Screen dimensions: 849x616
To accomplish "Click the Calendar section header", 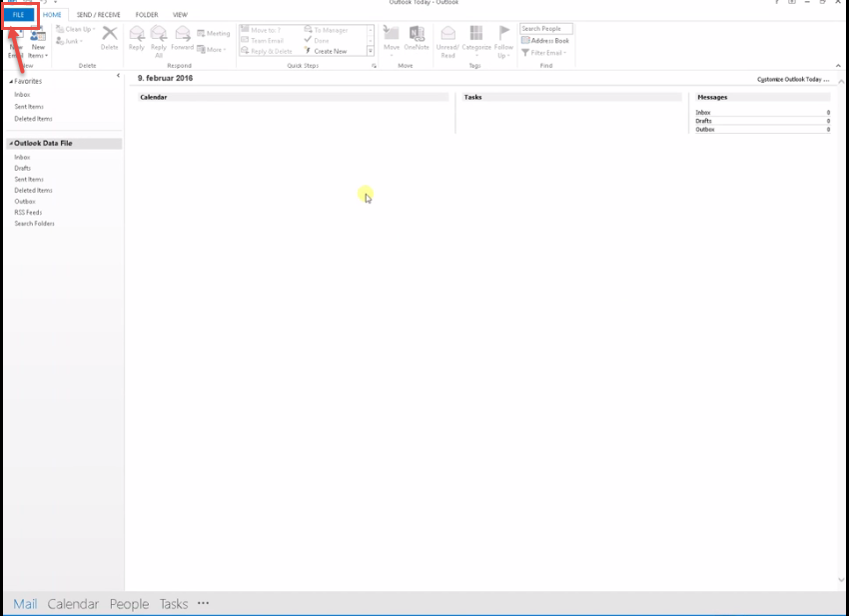I will [x=293, y=98].
